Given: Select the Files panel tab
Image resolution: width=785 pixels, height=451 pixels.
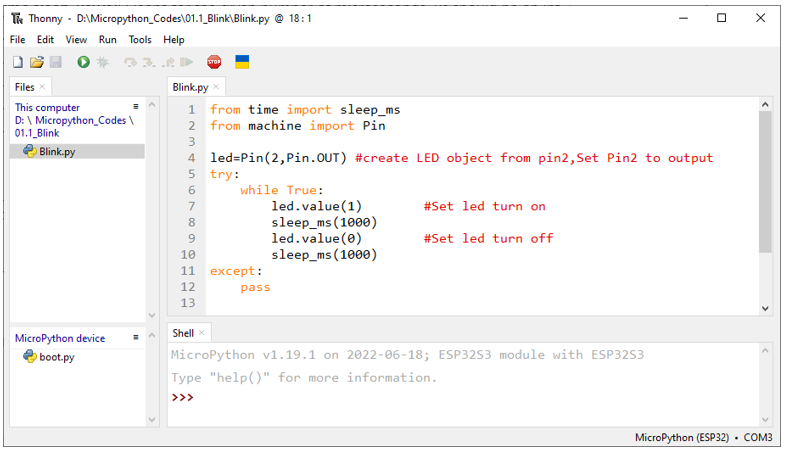Looking at the screenshot, I should point(25,87).
